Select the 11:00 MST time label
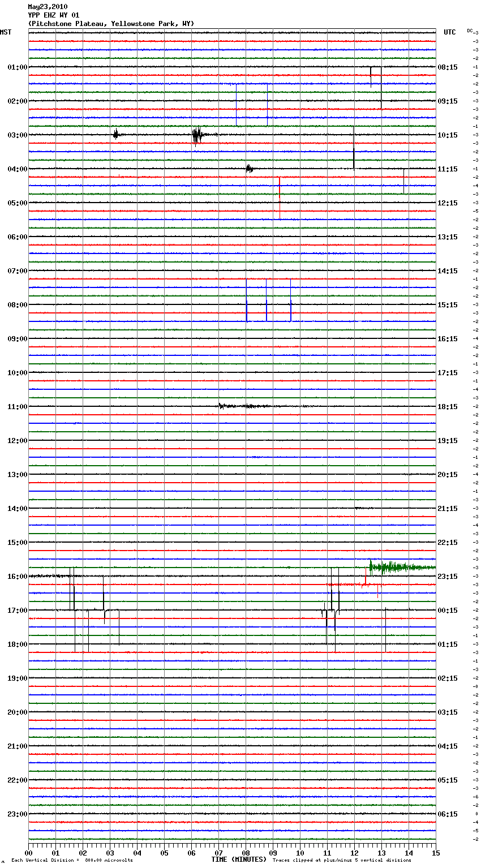 pyautogui.click(x=17, y=407)
